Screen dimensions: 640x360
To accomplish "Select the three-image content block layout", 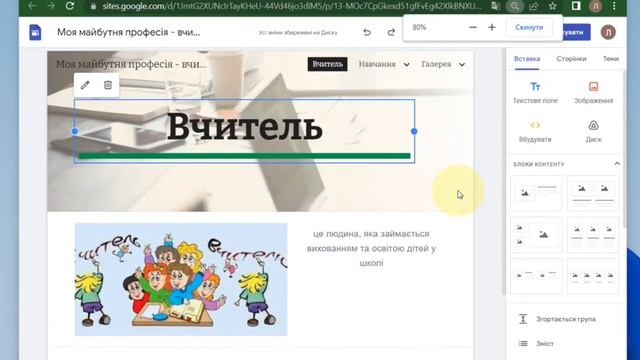I will [x=593, y=235].
